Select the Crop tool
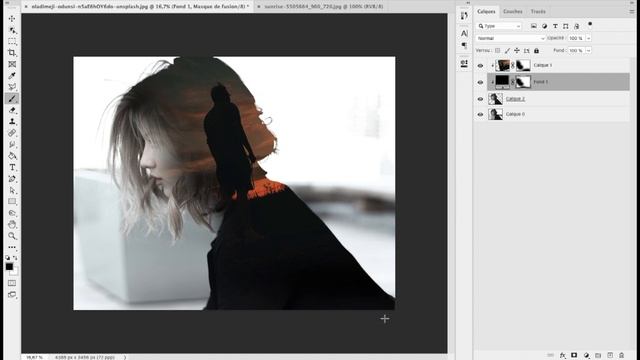This screenshot has height=360, width=640. [12, 53]
